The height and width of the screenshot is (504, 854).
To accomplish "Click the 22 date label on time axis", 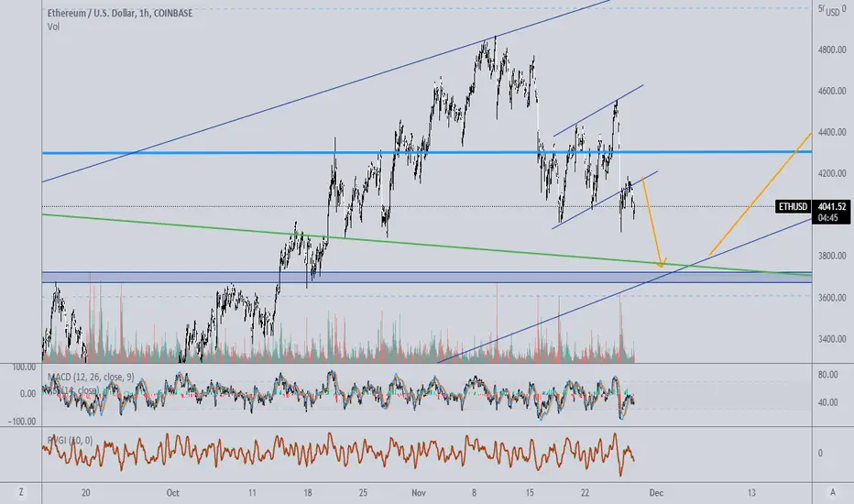I will point(585,493).
